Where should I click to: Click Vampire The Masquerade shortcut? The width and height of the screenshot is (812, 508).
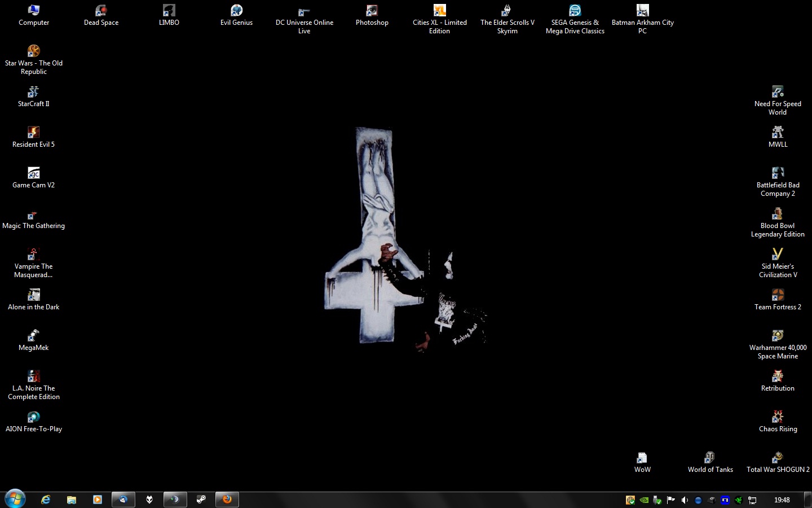34,263
